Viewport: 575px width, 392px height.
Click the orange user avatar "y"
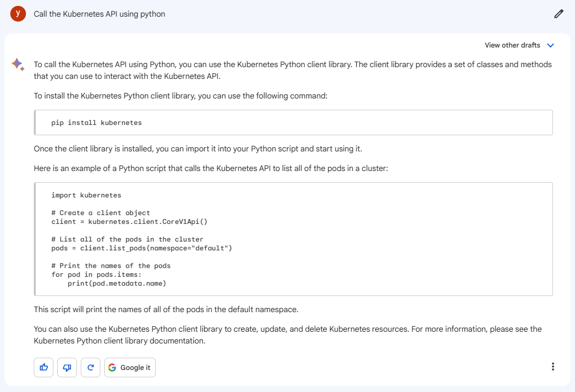click(x=18, y=14)
